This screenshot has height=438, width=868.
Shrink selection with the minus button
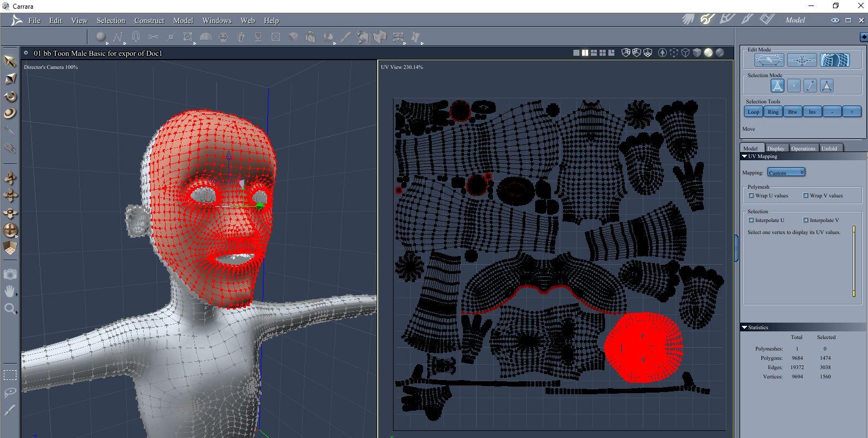[x=832, y=112]
